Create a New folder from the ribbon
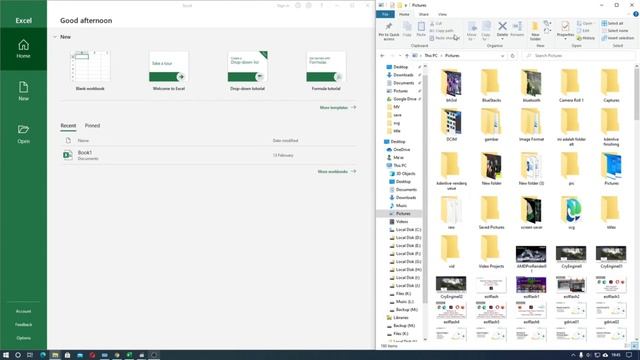Viewport: 640px width, 360px height. pos(535,31)
